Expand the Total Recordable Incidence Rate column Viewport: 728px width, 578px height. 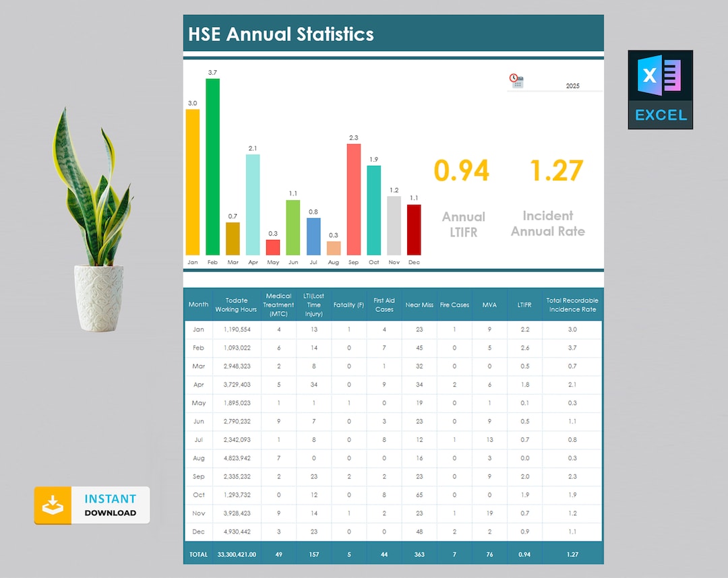click(572, 304)
